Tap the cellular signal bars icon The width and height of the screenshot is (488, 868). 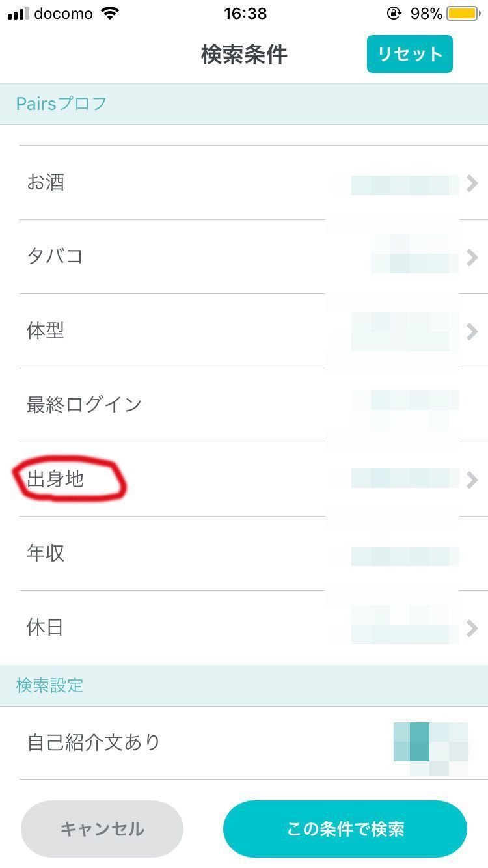coord(18,14)
